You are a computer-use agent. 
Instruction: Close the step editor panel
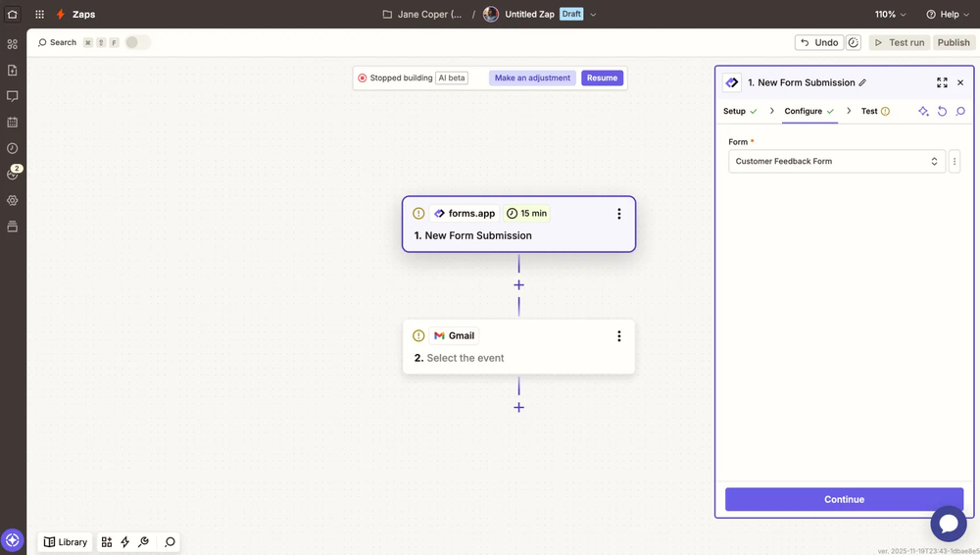click(960, 82)
